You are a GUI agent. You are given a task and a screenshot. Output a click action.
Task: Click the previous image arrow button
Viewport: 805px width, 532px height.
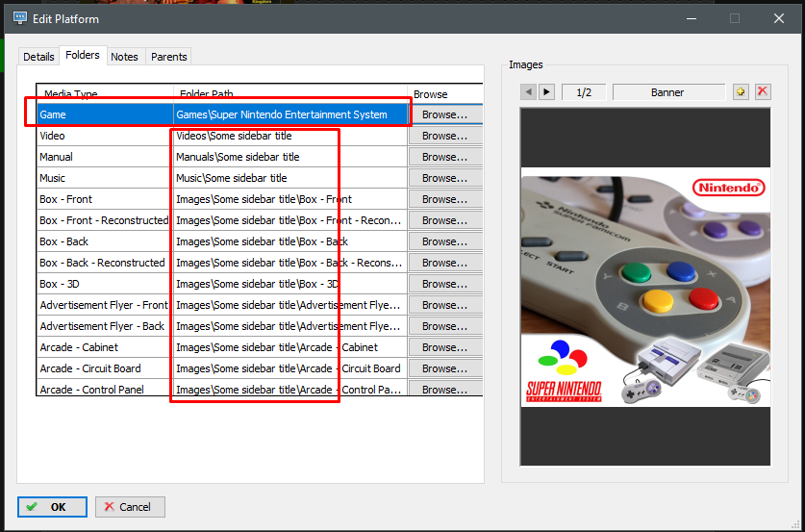click(528, 92)
